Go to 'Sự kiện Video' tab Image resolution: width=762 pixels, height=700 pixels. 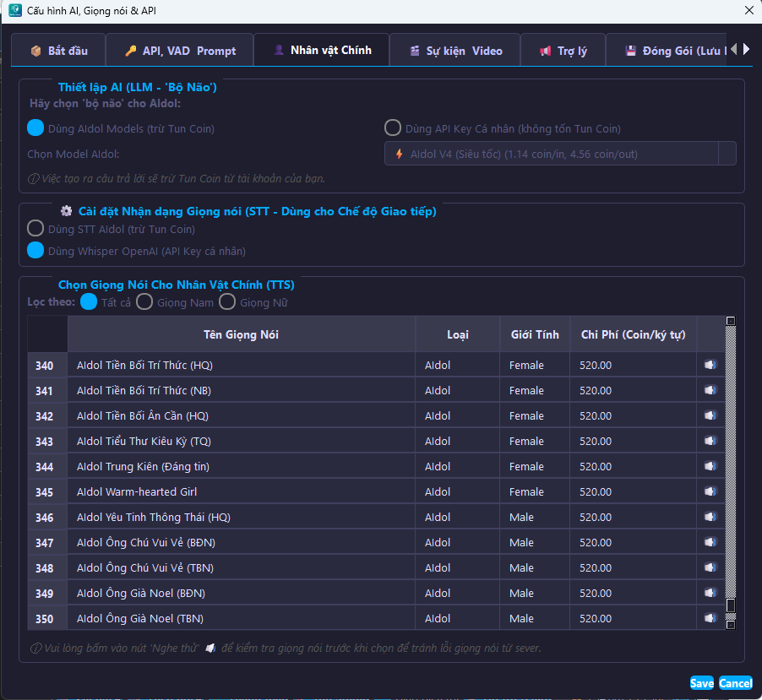[x=454, y=50]
